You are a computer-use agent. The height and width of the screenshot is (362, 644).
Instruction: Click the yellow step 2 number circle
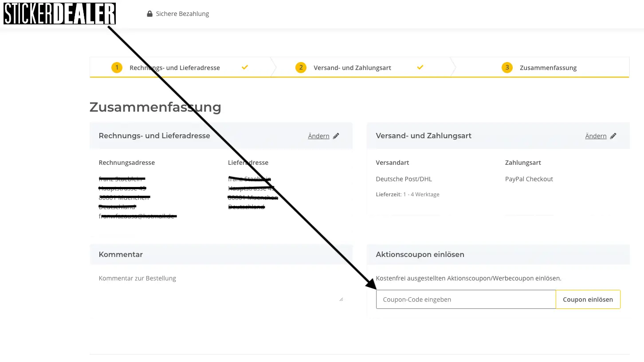point(301,68)
